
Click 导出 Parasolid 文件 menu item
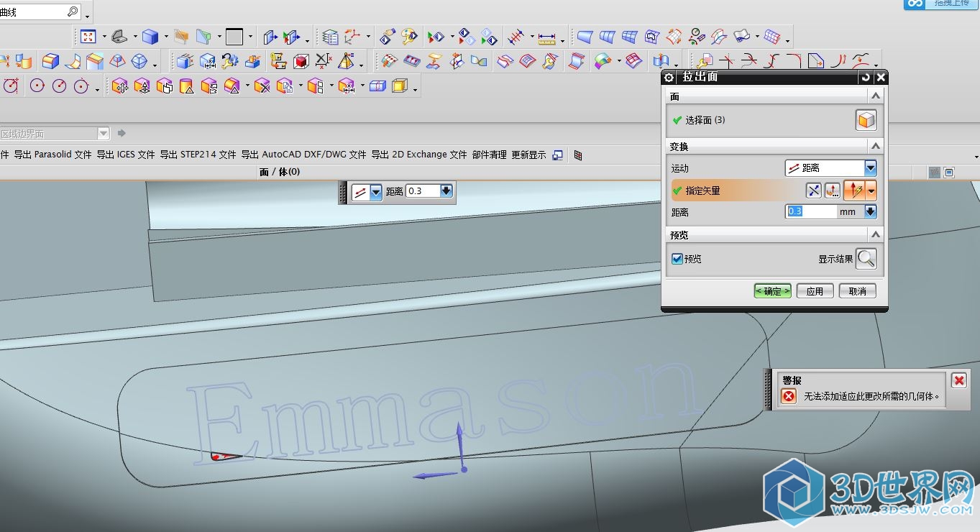tap(53, 155)
